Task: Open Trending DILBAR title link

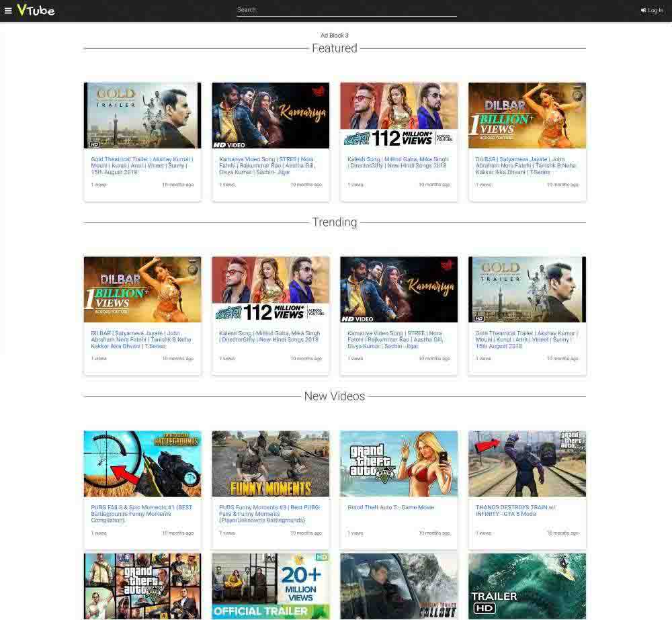Action: (x=141, y=339)
